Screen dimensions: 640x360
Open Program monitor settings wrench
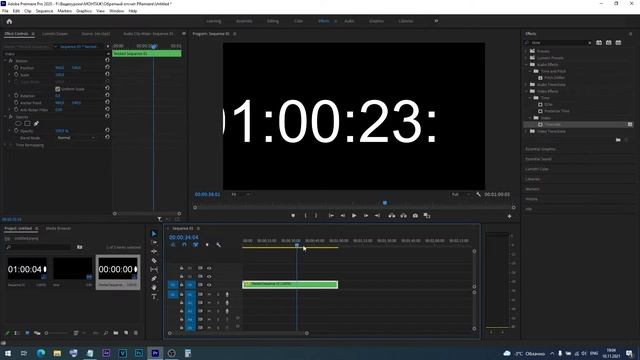(x=478, y=194)
